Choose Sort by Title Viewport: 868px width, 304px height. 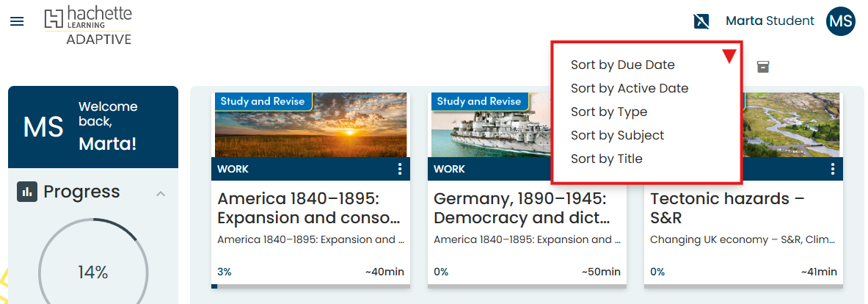click(606, 159)
